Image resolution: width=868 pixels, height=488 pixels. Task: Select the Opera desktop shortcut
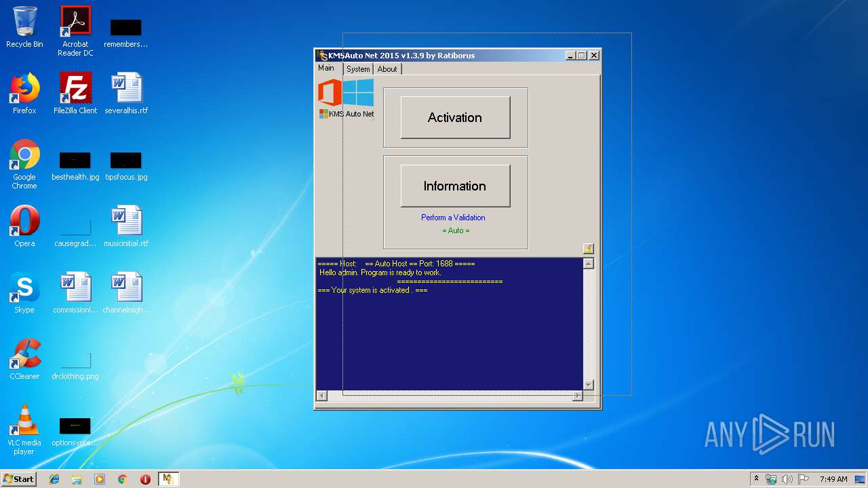tap(24, 226)
